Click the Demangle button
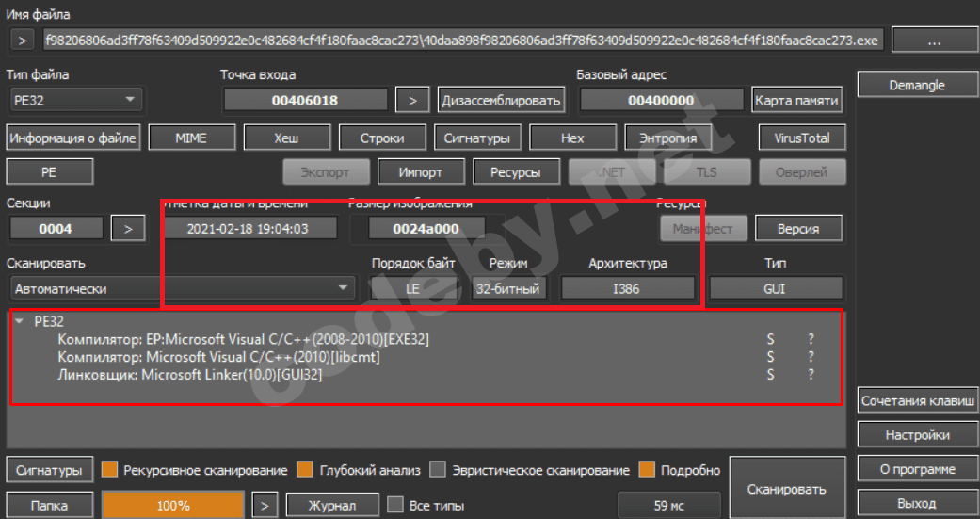This screenshot has width=980, height=519. (917, 85)
